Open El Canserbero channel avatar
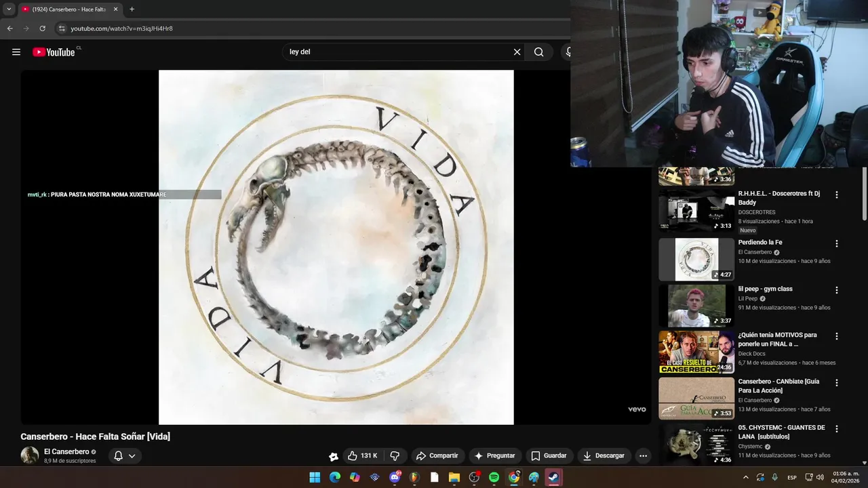The width and height of the screenshot is (868, 488). [x=29, y=455]
